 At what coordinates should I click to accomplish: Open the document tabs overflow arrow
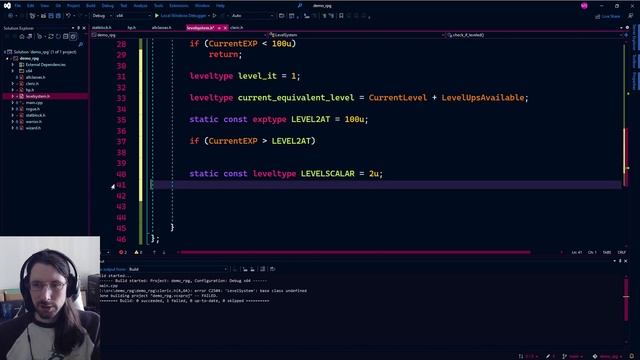tap(621, 28)
